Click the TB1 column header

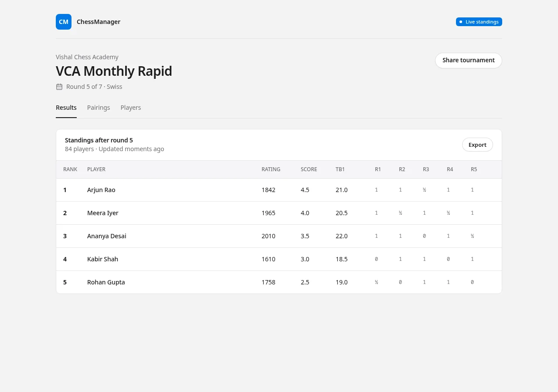pyautogui.click(x=340, y=169)
